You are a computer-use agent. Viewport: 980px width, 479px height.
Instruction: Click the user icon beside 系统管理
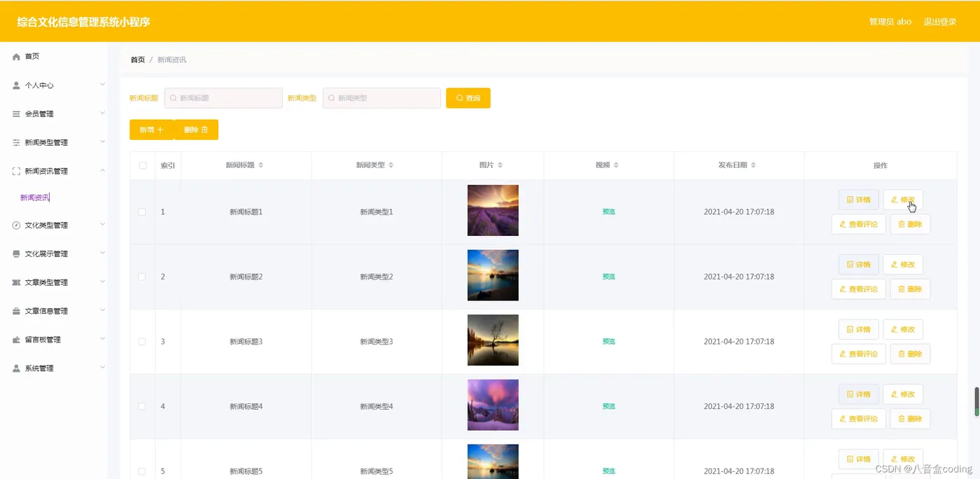click(x=16, y=368)
